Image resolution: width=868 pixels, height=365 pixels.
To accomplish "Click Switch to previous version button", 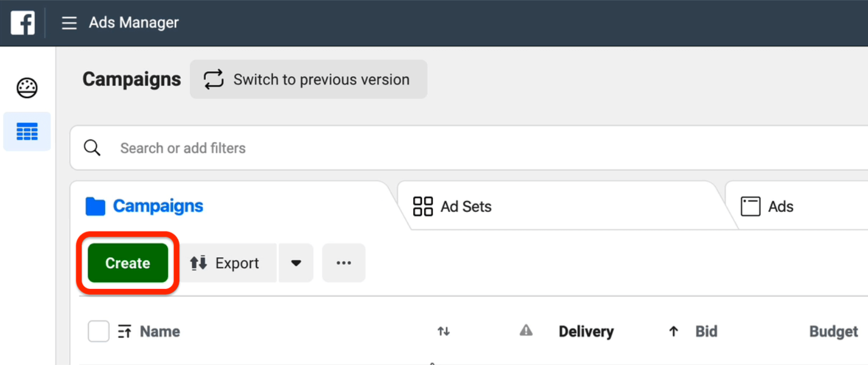I will coord(308,79).
